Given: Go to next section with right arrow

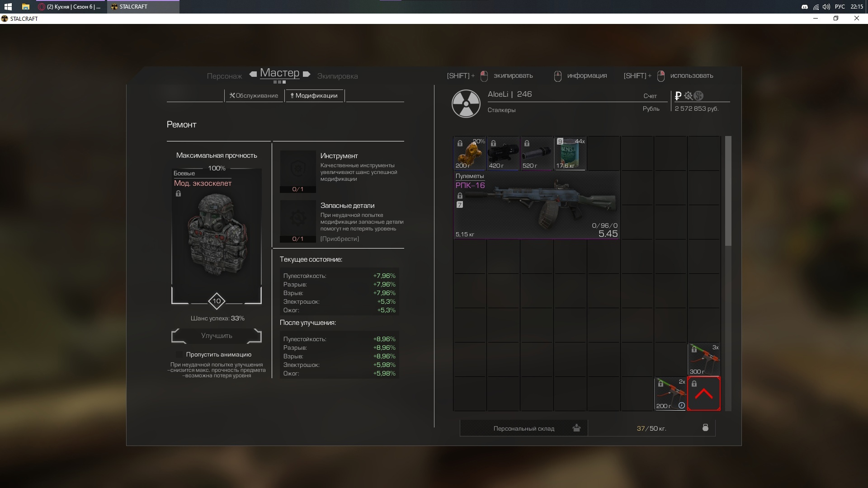Looking at the screenshot, I should [307, 74].
